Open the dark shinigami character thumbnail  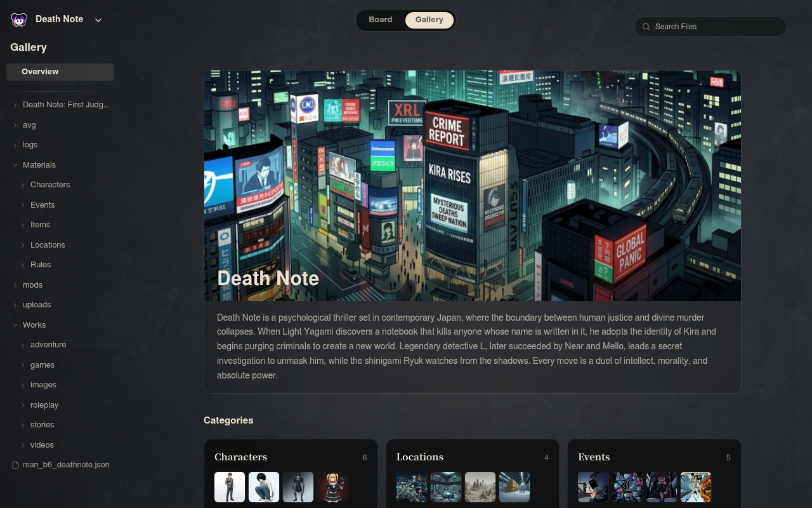pos(298,487)
